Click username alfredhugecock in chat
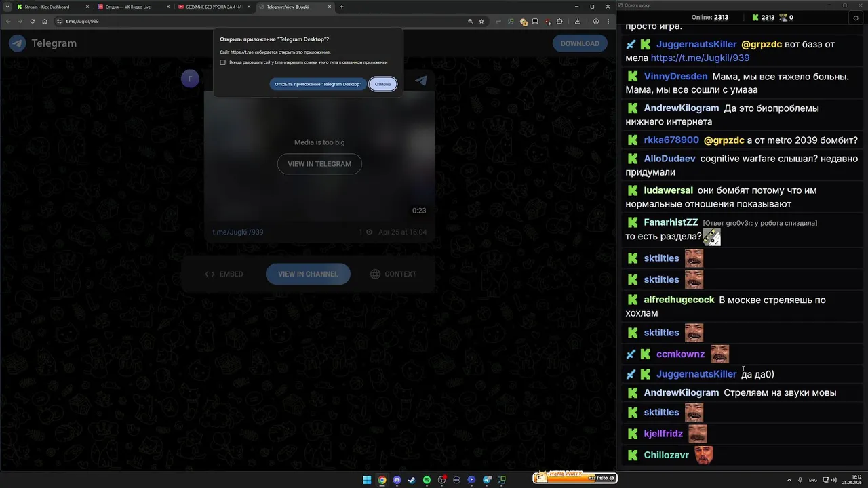Image resolution: width=868 pixels, height=488 pixels. click(x=679, y=300)
